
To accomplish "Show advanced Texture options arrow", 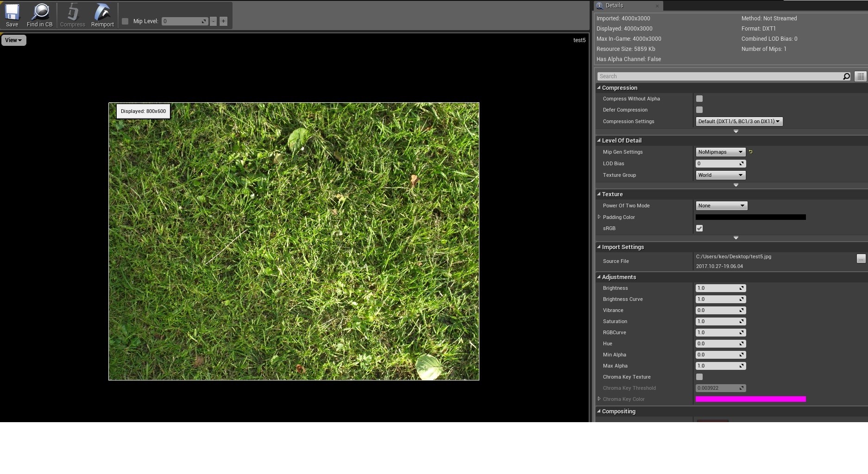I will (736, 238).
